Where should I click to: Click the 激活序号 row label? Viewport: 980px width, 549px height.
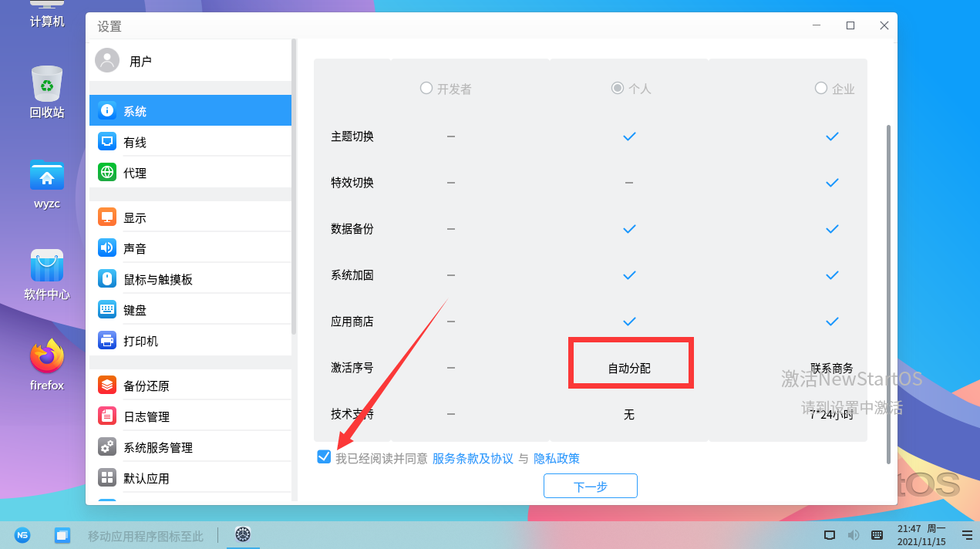click(x=352, y=368)
